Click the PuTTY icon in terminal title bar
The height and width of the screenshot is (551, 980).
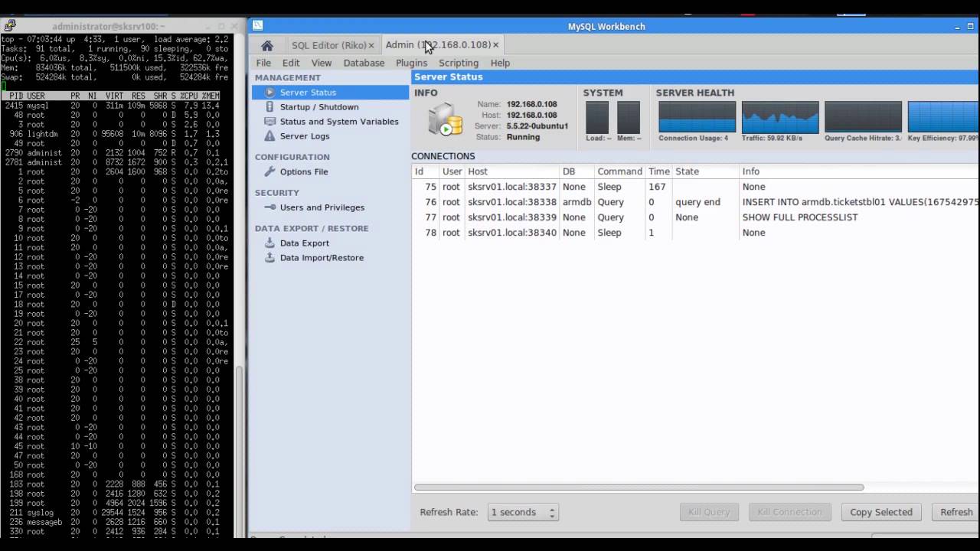pos(9,26)
